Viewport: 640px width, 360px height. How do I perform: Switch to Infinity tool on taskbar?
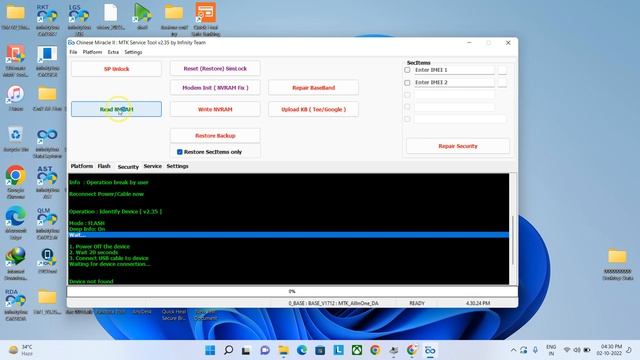[x=430, y=350]
